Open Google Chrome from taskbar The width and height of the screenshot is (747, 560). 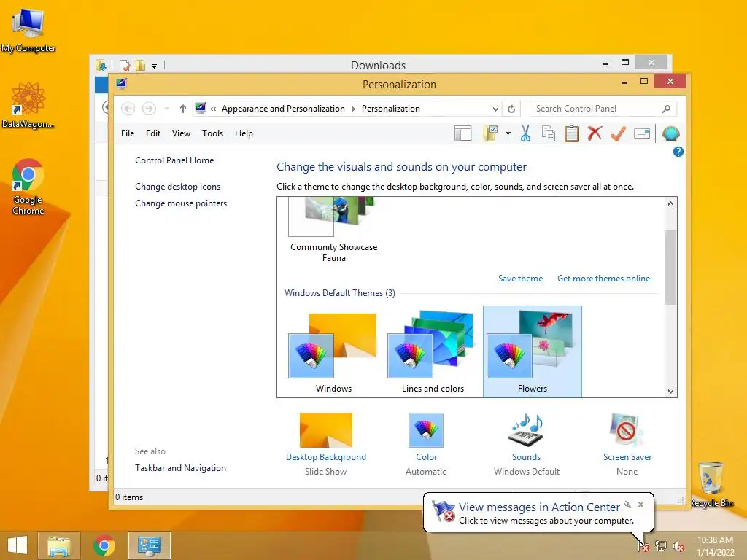point(104,545)
